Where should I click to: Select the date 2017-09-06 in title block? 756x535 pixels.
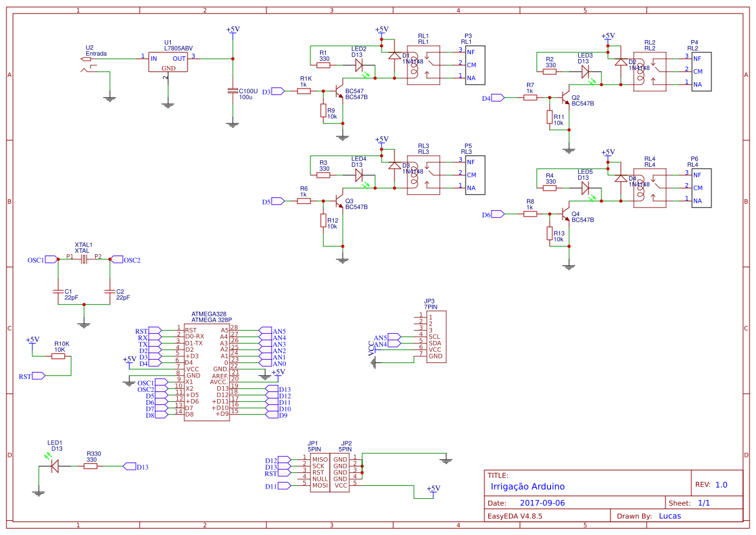coord(541,501)
